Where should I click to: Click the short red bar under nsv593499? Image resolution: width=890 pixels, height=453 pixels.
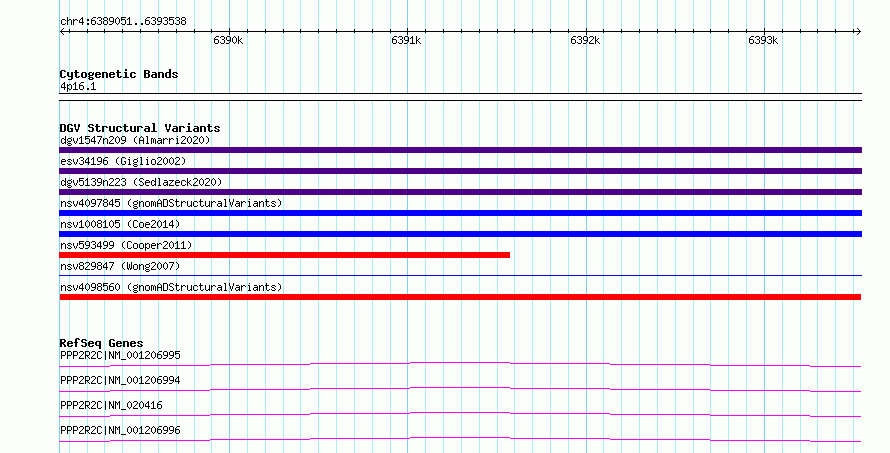tap(284, 255)
